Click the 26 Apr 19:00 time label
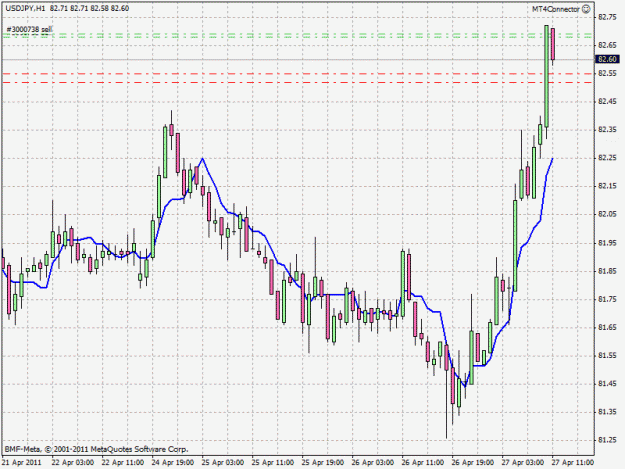The width and height of the screenshot is (625, 469). pos(473,462)
